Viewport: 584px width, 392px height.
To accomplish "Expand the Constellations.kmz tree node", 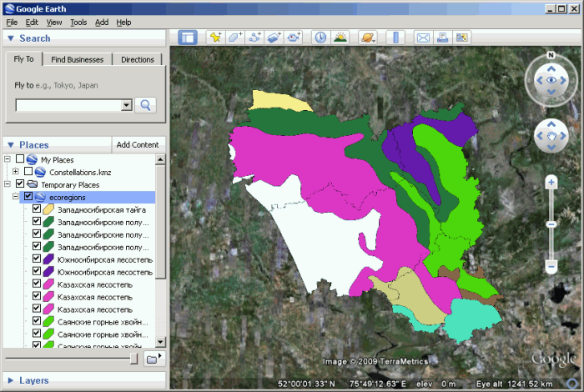I will 16,172.
